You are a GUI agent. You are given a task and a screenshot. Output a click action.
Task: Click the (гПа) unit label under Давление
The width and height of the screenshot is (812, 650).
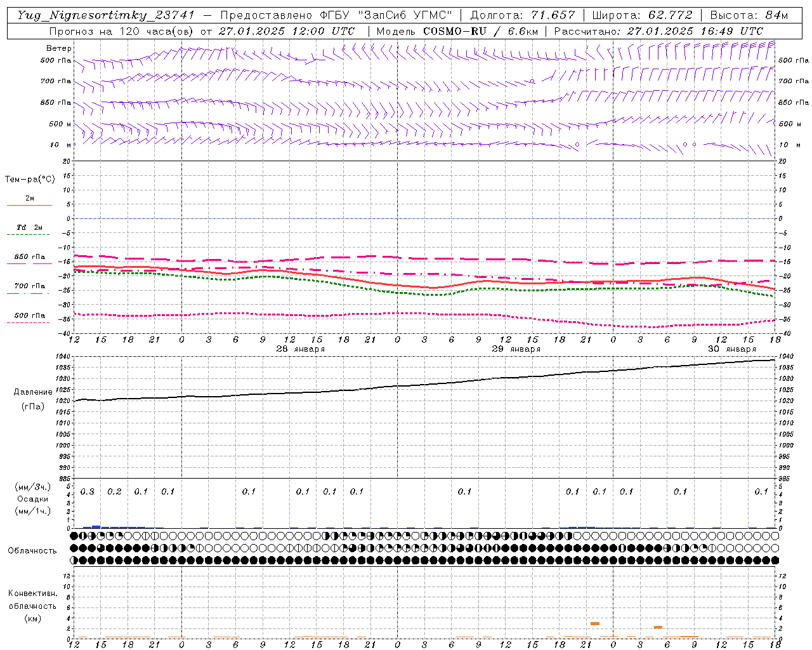33,407
